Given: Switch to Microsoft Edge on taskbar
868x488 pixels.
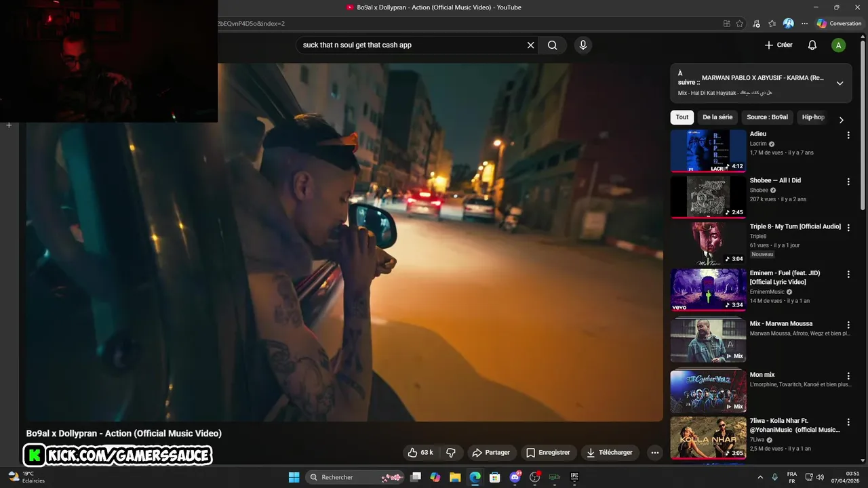Looking at the screenshot, I should [x=475, y=477].
